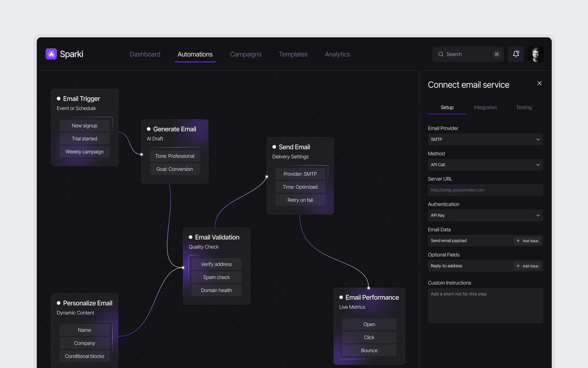Click the Send email payload field
This screenshot has width=588, height=368.
[485, 241]
